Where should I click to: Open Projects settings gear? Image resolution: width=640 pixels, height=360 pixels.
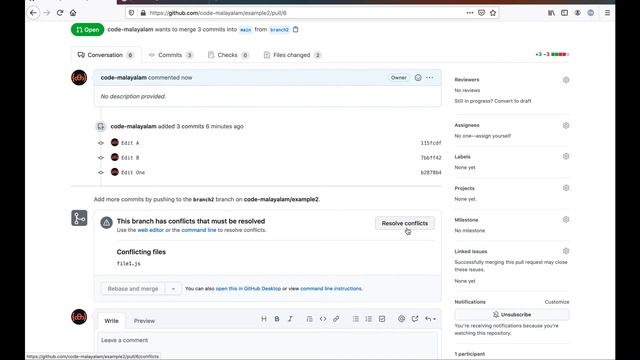[566, 188]
